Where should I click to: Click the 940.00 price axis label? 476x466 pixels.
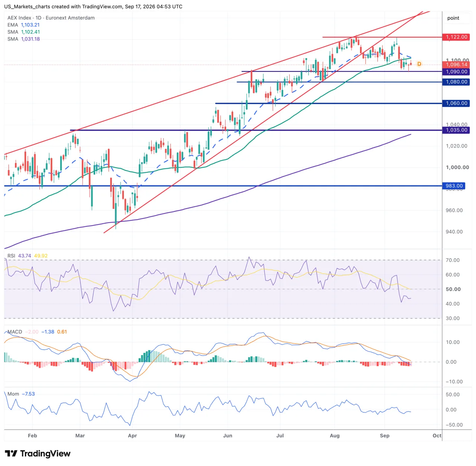click(x=454, y=232)
